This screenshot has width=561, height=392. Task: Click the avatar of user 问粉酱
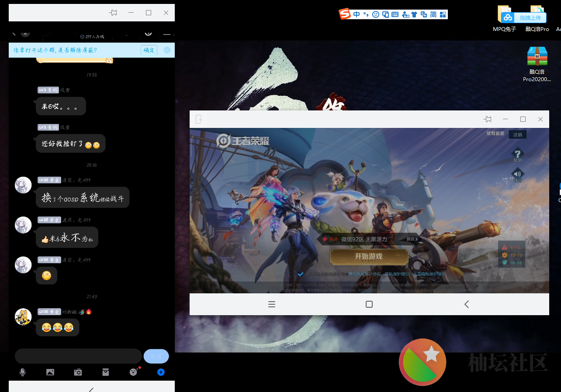point(23,316)
